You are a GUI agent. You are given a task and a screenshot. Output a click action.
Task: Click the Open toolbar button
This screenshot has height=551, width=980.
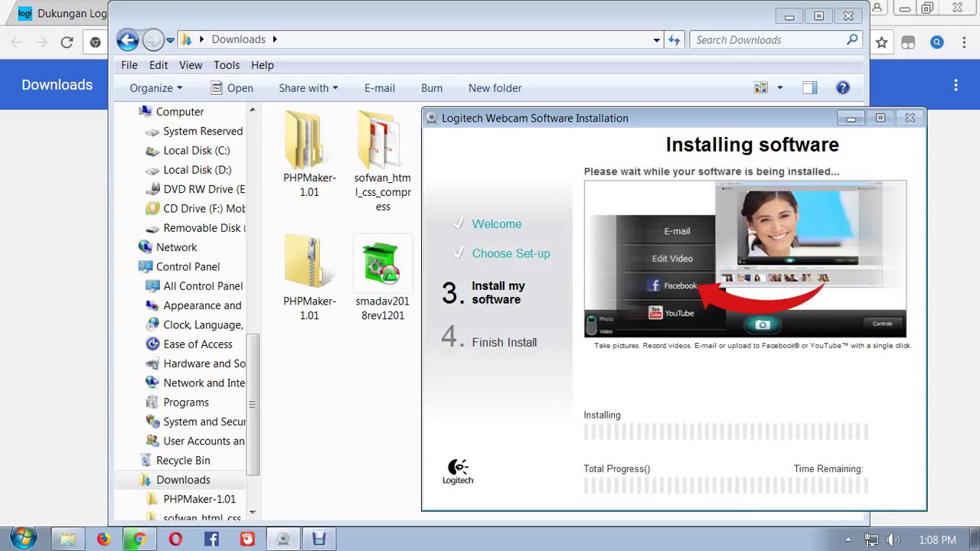tap(232, 88)
